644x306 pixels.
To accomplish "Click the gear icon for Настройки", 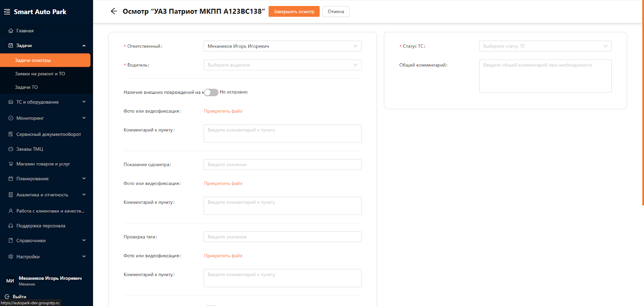I will click(x=11, y=256).
